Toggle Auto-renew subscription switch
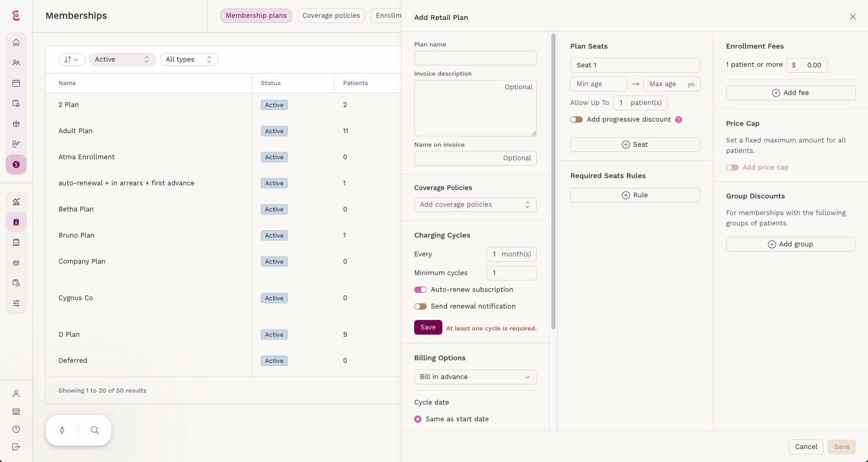The width and height of the screenshot is (868, 462). [420, 290]
